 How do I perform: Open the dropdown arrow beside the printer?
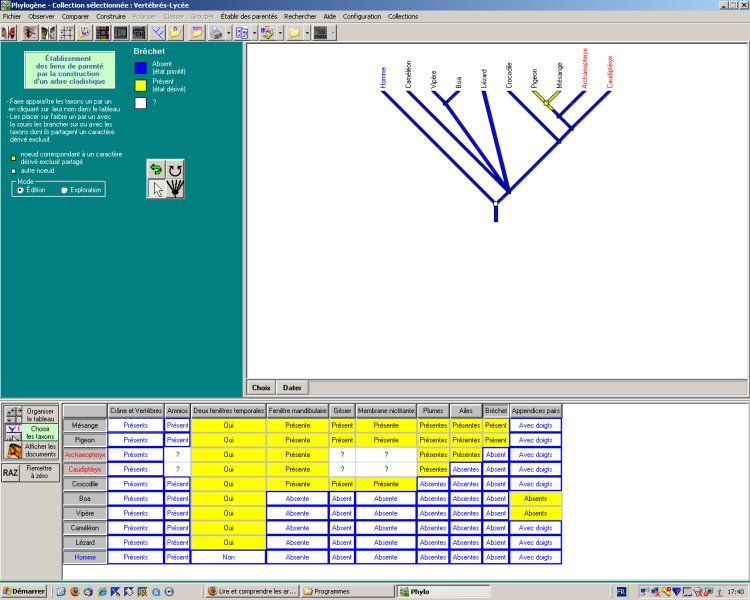click(x=228, y=33)
